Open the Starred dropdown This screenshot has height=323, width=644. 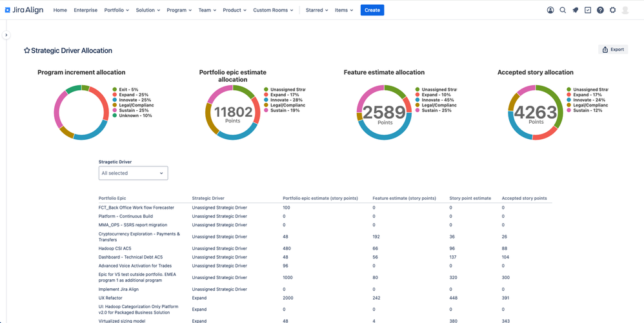(317, 10)
